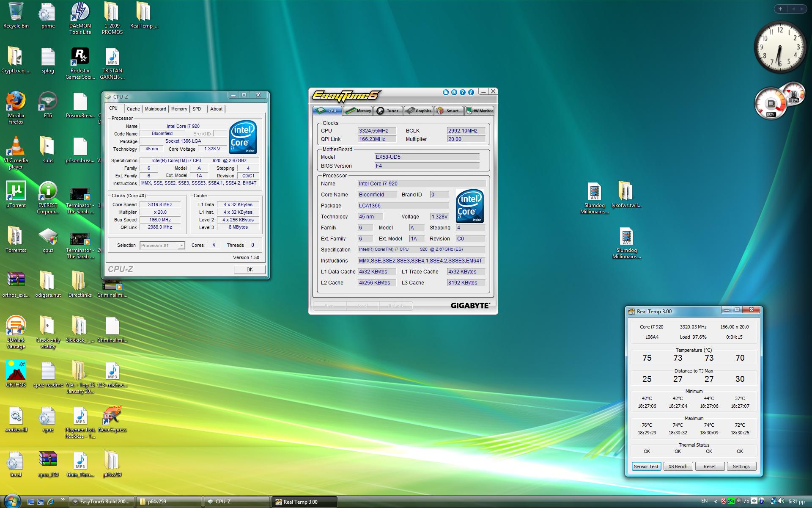Click Reset button in Real Temp

pos(710,467)
